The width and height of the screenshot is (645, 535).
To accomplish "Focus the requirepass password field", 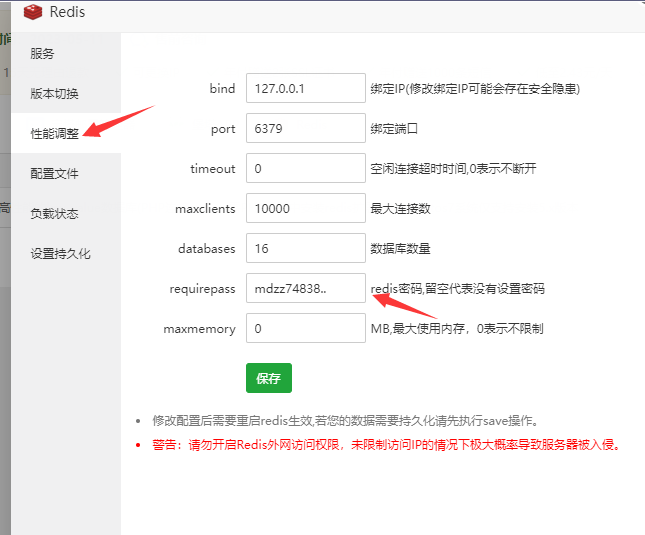I will [306, 288].
